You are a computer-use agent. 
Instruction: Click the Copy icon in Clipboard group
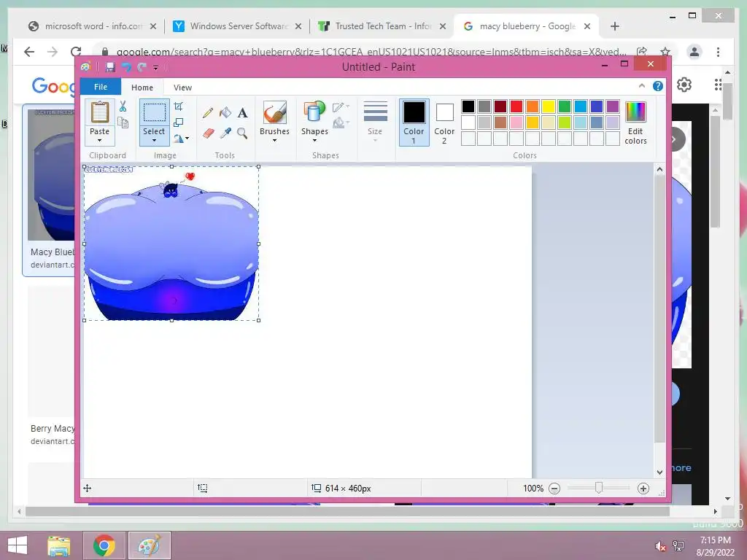123,123
